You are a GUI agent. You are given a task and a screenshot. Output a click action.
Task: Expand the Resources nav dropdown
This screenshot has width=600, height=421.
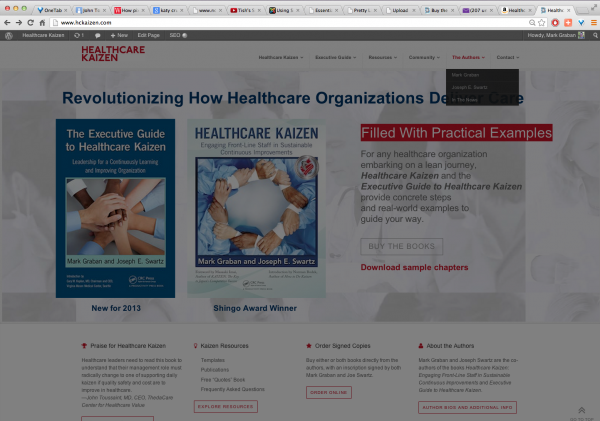coord(382,57)
